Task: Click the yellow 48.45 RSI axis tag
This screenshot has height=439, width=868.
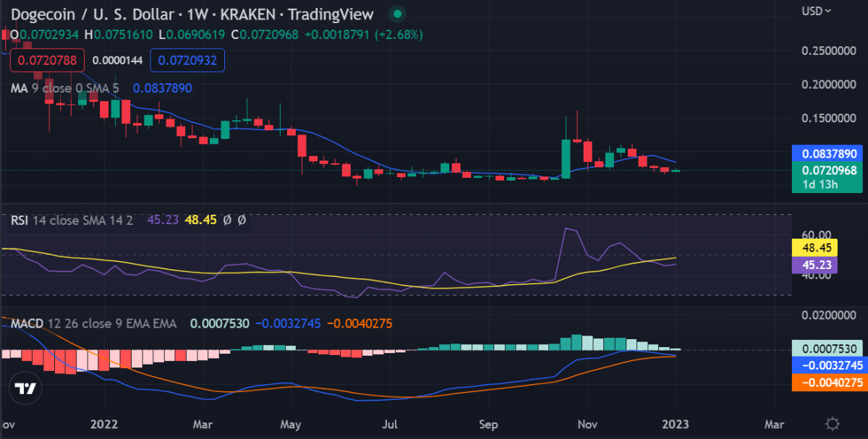Action: point(815,247)
